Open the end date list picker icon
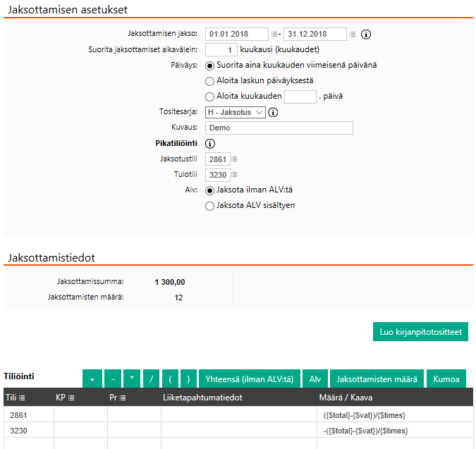Image resolution: width=476 pixels, height=449 pixels. (x=353, y=35)
